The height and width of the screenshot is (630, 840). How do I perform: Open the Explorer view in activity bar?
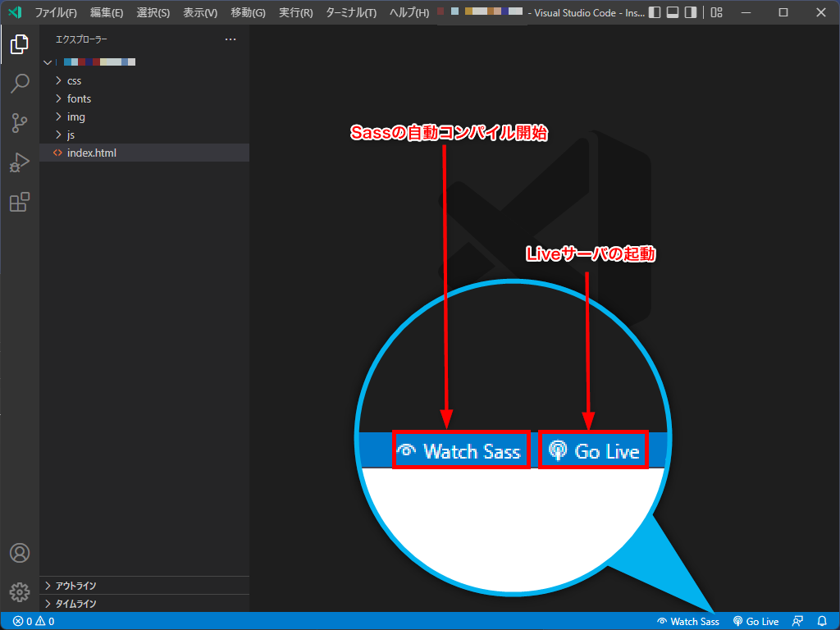(20, 44)
